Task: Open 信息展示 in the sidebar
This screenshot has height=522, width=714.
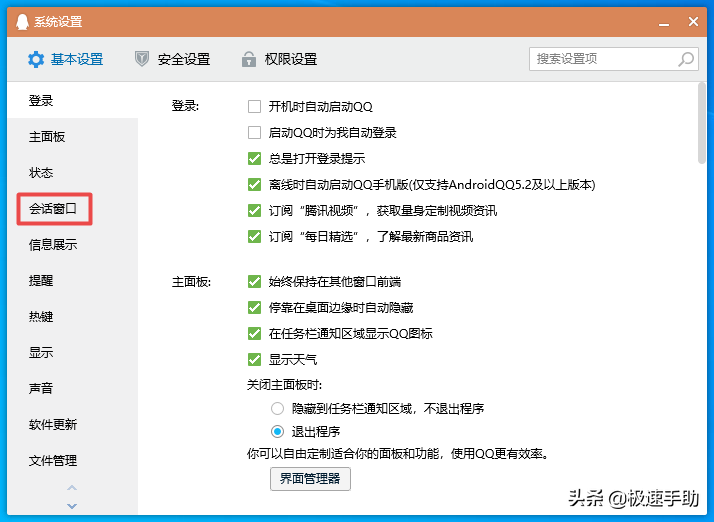Action: point(72,244)
